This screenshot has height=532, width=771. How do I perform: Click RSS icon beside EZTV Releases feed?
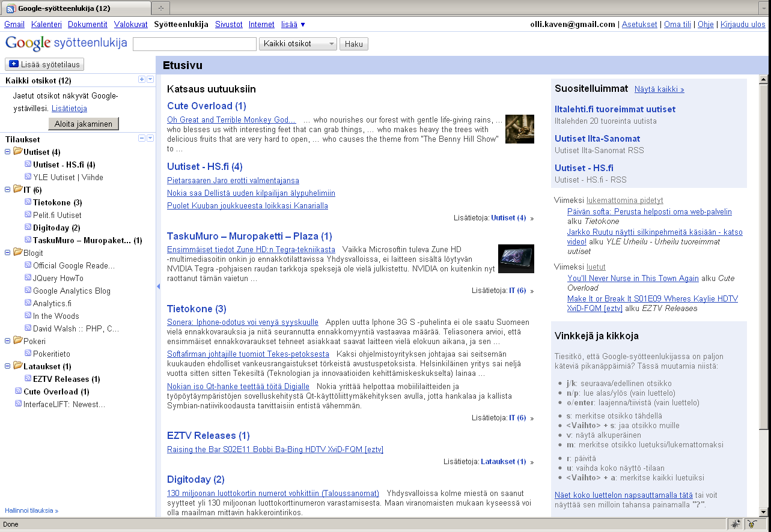point(28,379)
